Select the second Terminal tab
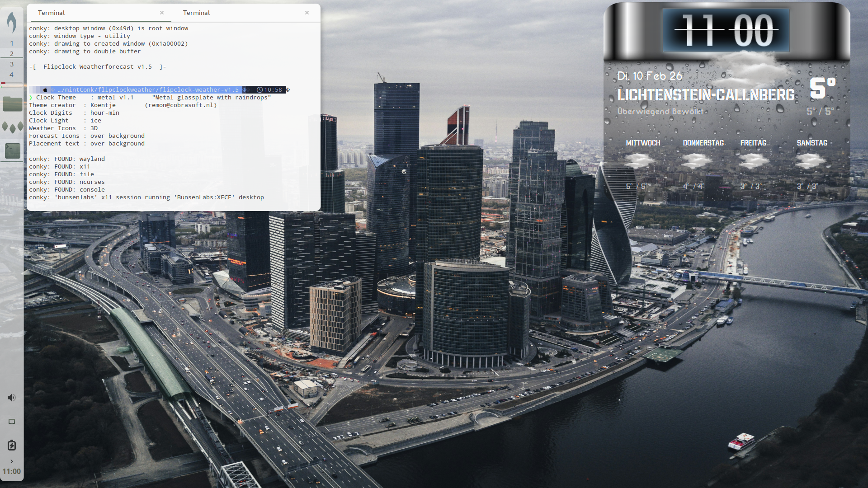Image resolution: width=868 pixels, height=488 pixels. [x=197, y=13]
